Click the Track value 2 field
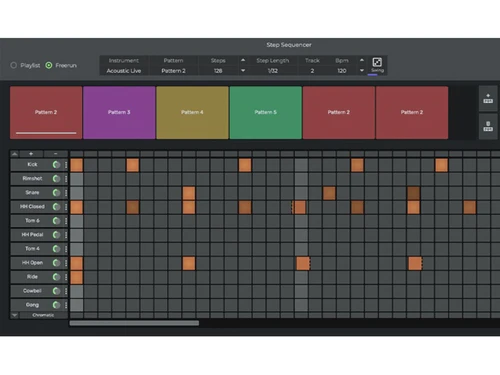The image size is (500, 375). 312,71
